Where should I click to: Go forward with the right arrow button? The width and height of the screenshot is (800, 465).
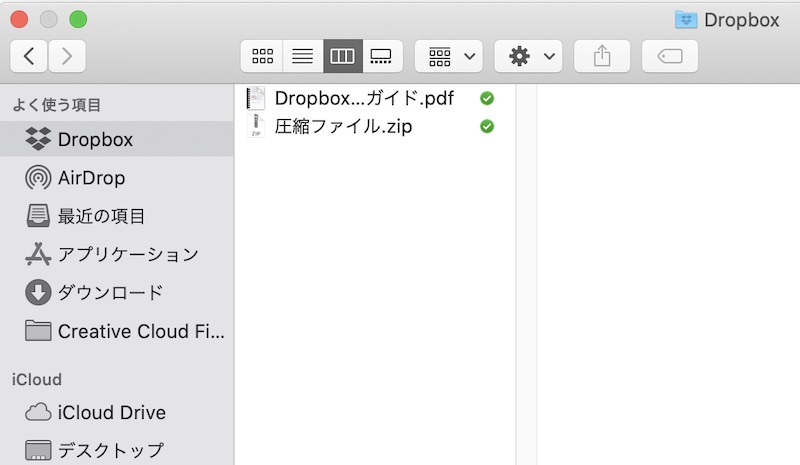[x=67, y=56]
